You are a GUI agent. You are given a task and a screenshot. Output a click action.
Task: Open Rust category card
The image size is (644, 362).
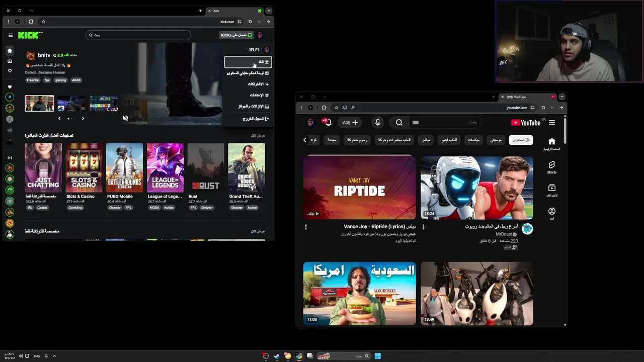(x=206, y=168)
